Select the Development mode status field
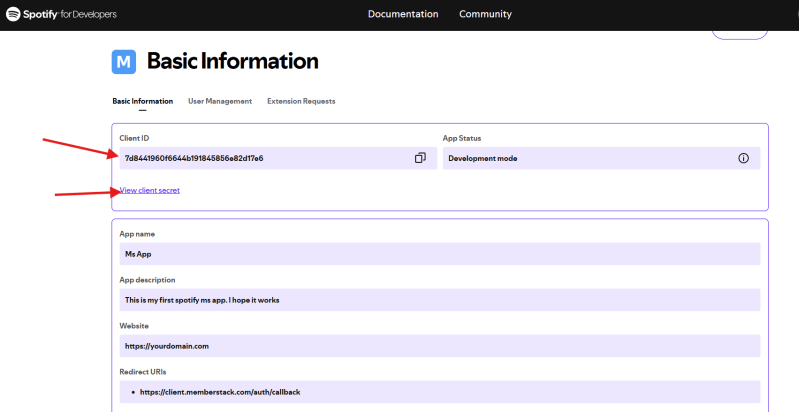The image size is (799, 412). 601,158
